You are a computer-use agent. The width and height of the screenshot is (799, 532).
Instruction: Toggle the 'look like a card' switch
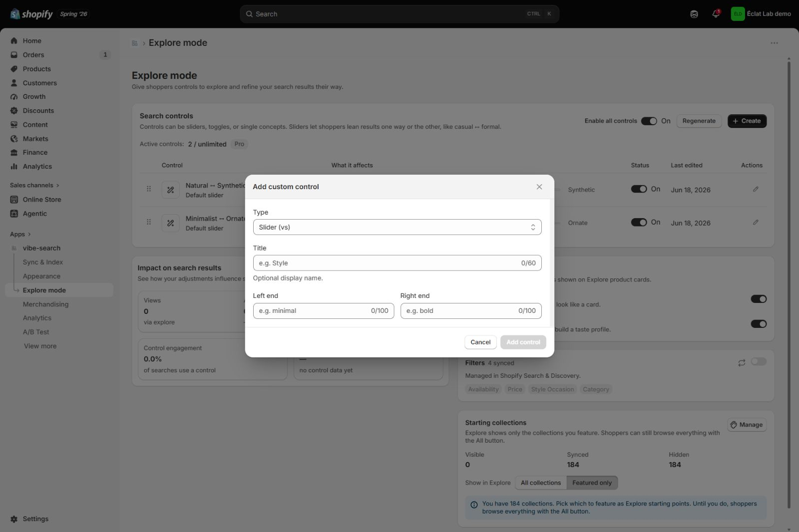759,299
